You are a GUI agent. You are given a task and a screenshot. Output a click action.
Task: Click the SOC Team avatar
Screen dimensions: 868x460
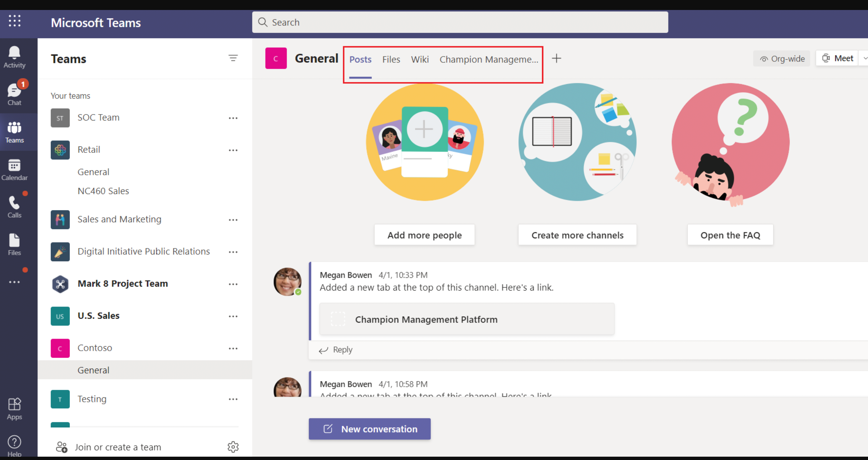60,118
